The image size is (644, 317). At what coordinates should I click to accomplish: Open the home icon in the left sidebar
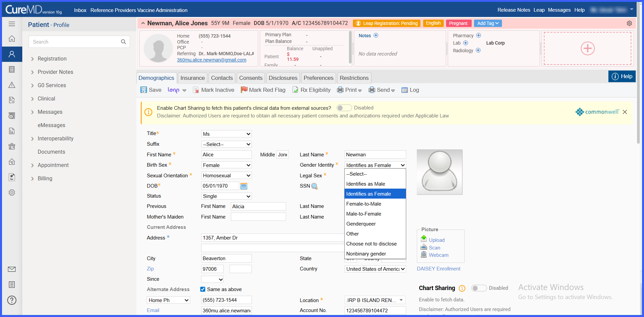12,39
